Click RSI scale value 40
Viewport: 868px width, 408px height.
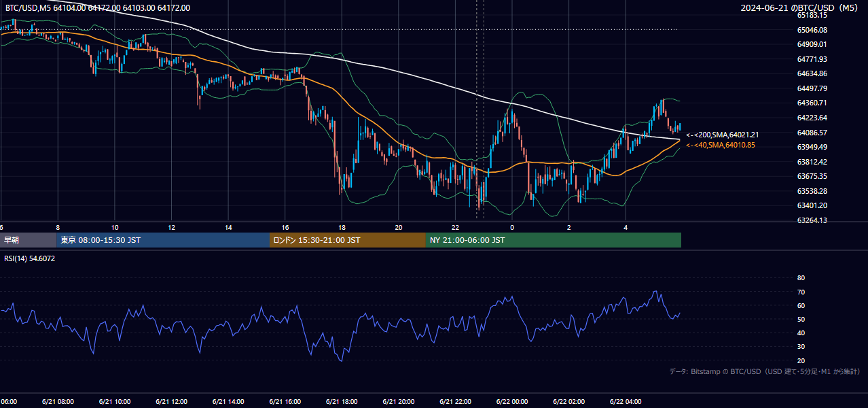click(801, 333)
